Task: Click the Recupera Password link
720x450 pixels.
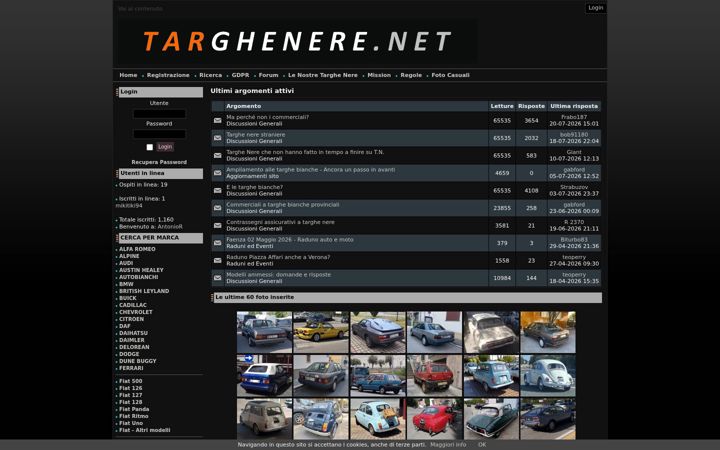Action: [x=159, y=162]
